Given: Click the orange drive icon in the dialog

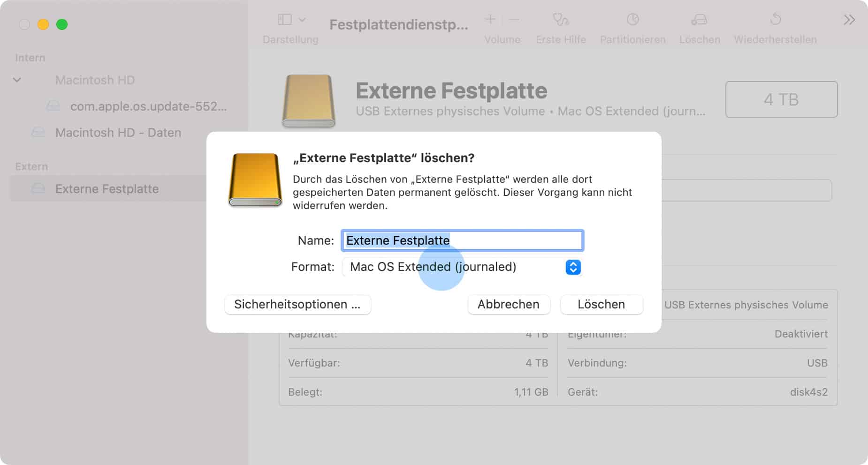Looking at the screenshot, I should (255, 180).
